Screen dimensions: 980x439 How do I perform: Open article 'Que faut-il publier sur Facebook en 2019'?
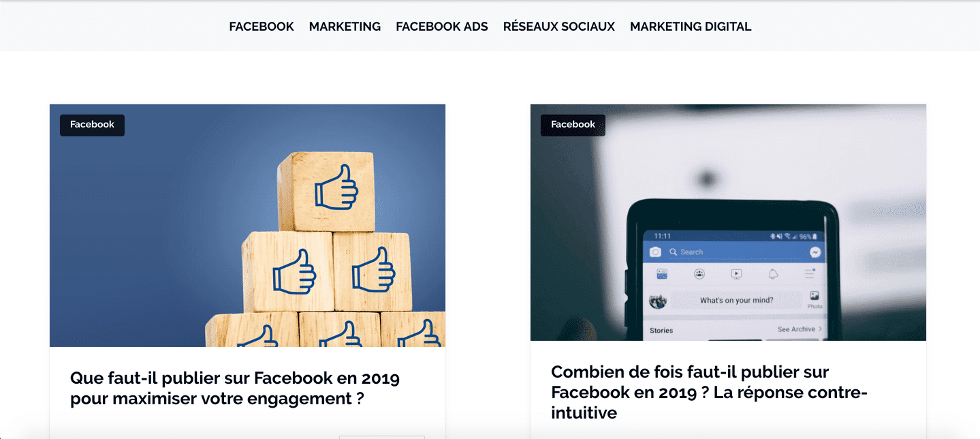pyautogui.click(x=235, y=388)
